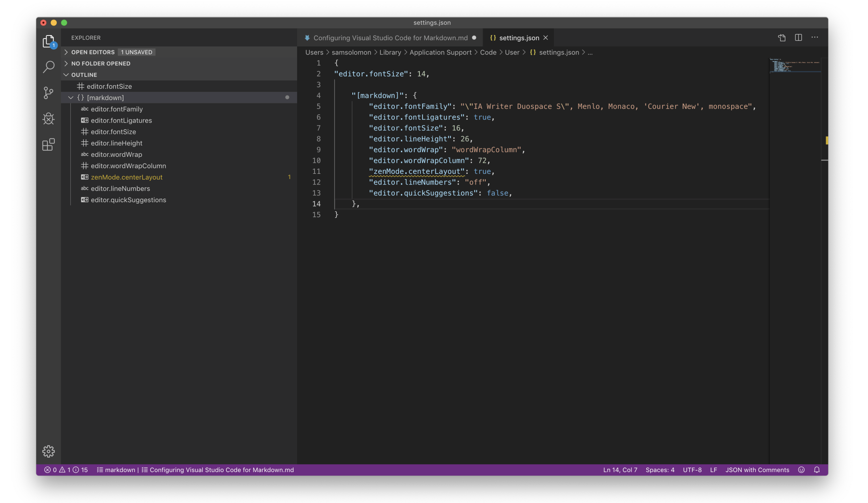The height and width of the screenshot is (503, 868).
Task: Collapse the [markdown] outline node
Action: tap(71, 97)
